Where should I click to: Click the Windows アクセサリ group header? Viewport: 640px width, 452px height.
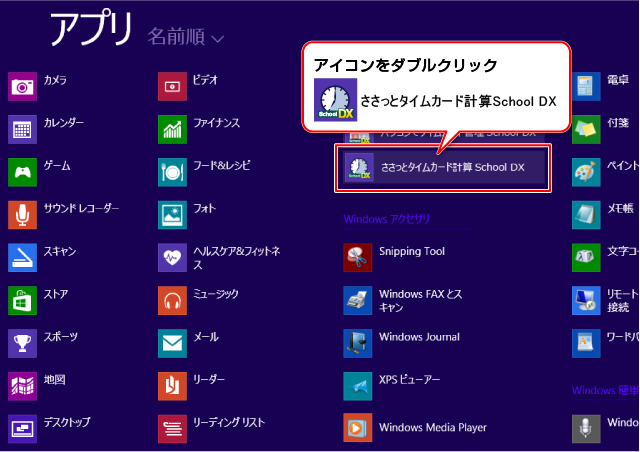click(387, 219)
